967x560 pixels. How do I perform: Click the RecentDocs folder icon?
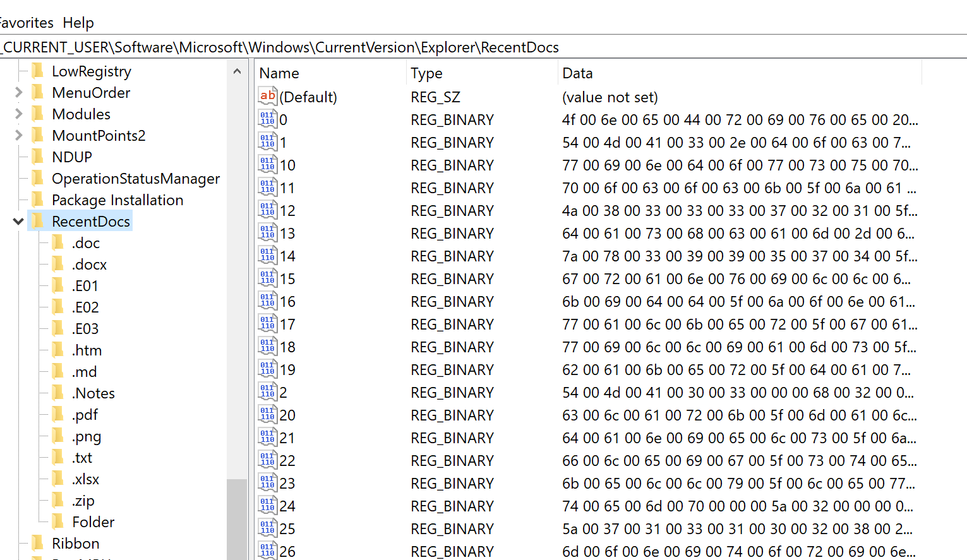tap(37, 220)
